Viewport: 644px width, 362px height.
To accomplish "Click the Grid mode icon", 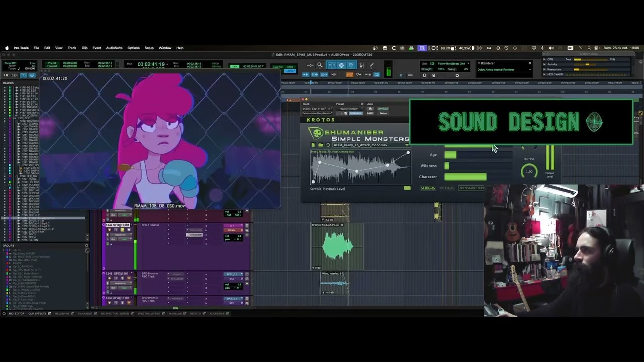I will click(x=432, y=63).
